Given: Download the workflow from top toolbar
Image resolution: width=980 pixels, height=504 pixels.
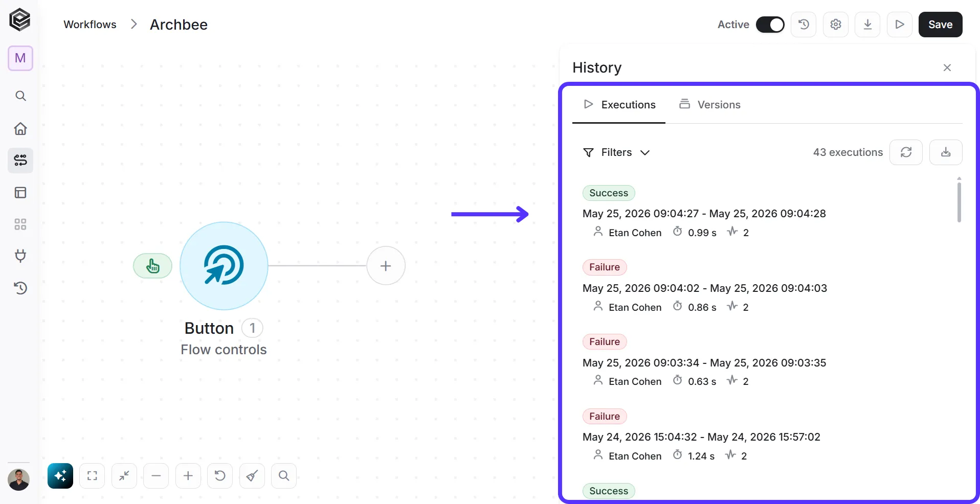Looking at the screenshot, I should (867, 25).
